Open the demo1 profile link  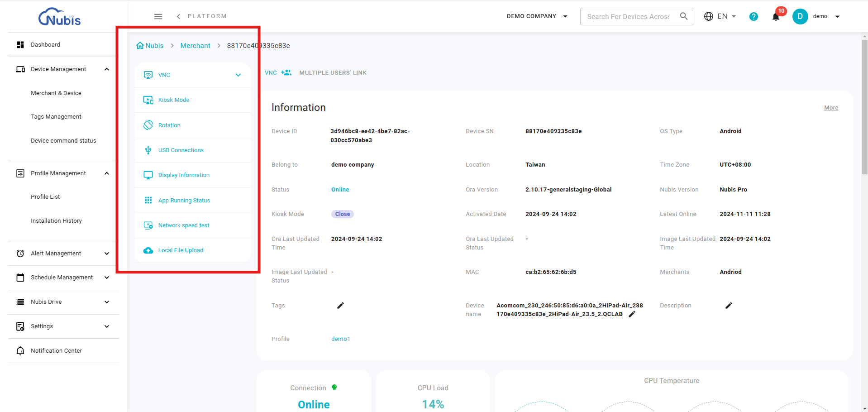click(x=341, y=339)
